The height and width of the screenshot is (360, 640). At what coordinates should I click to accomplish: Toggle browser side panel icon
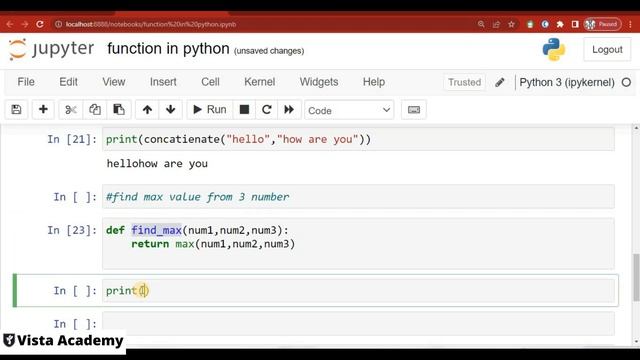coord(575,24)
